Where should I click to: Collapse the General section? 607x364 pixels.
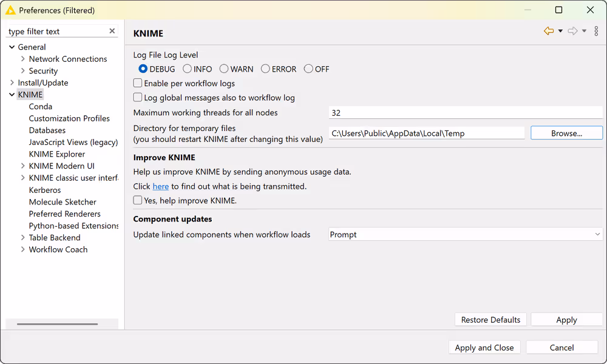(11, 47)
